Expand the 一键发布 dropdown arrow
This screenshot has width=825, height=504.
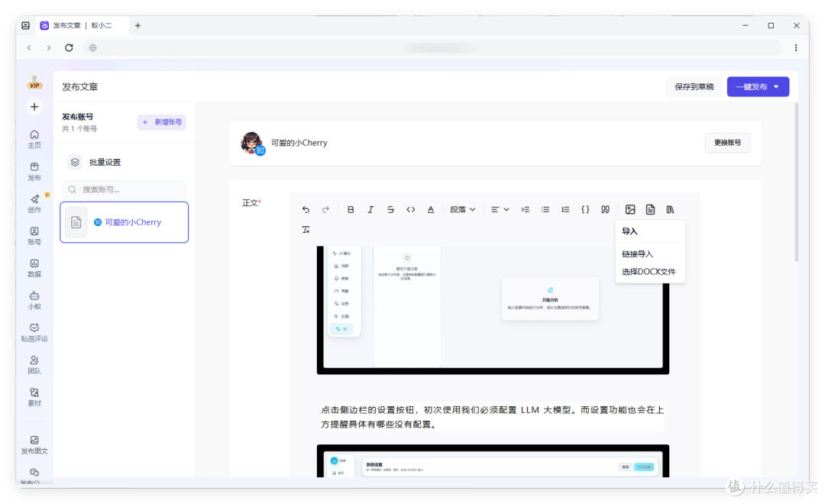[x=777, y=87]
